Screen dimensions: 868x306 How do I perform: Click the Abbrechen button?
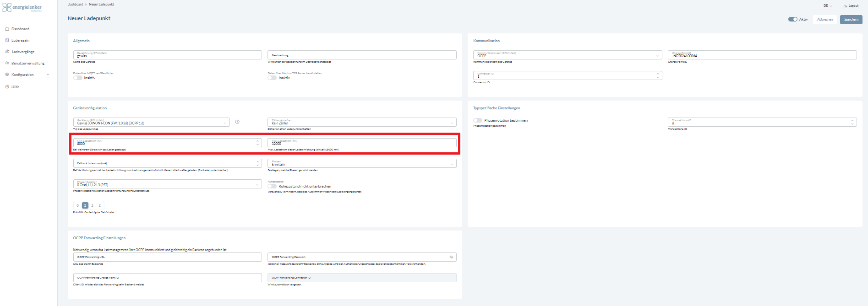824,19
